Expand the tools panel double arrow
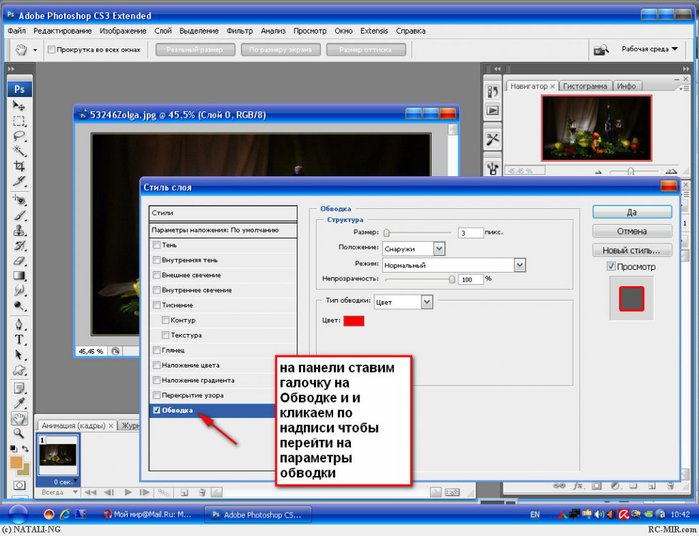 tap(11, 69)
